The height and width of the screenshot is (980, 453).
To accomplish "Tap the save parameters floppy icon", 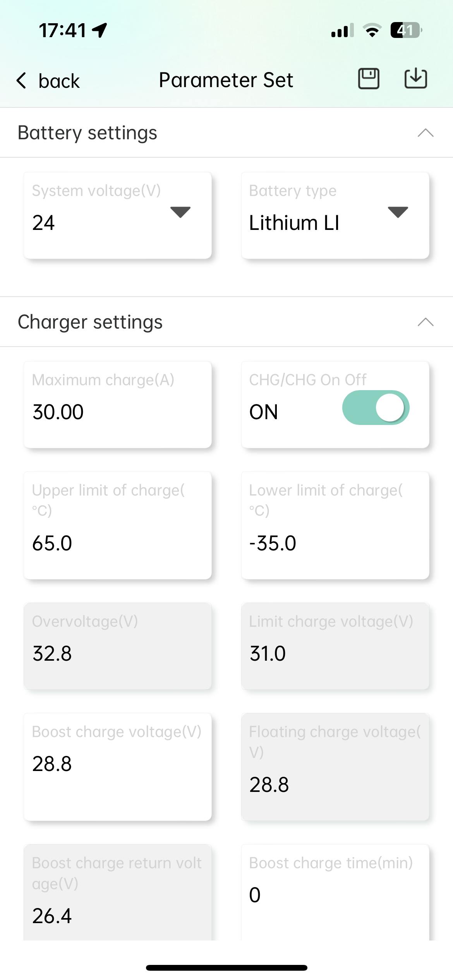I will 368,79.
